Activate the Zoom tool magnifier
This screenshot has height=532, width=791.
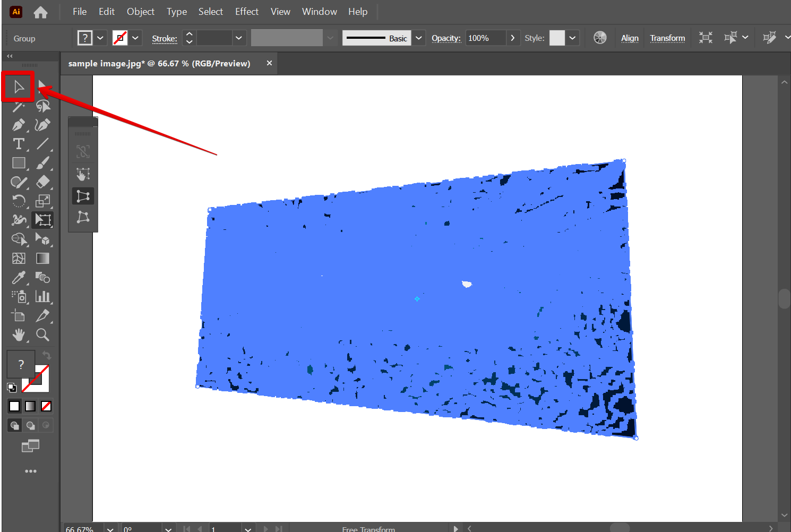(x=42, y=334)
